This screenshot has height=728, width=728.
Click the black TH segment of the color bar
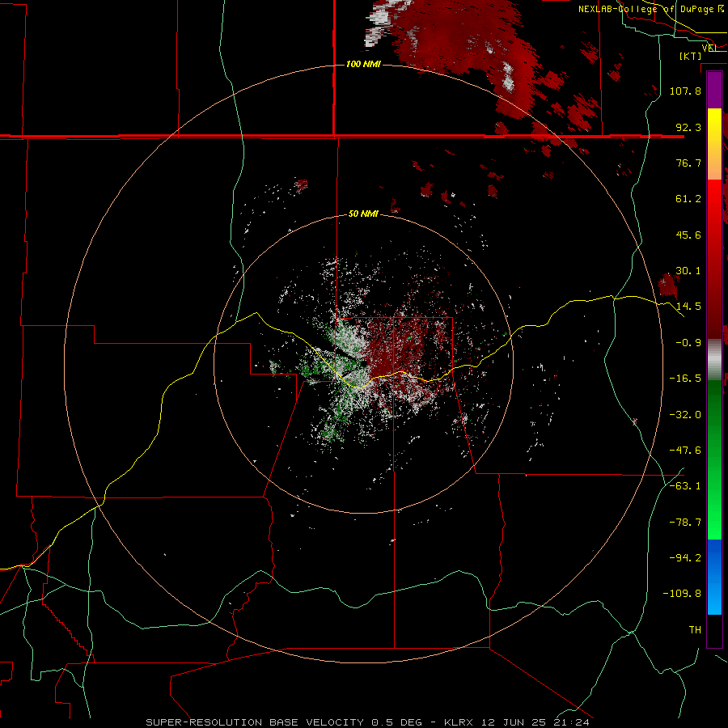point(714,630)
